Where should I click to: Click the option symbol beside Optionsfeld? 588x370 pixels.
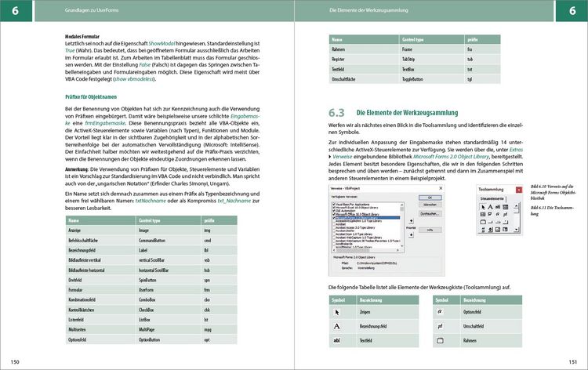[441, 312]
